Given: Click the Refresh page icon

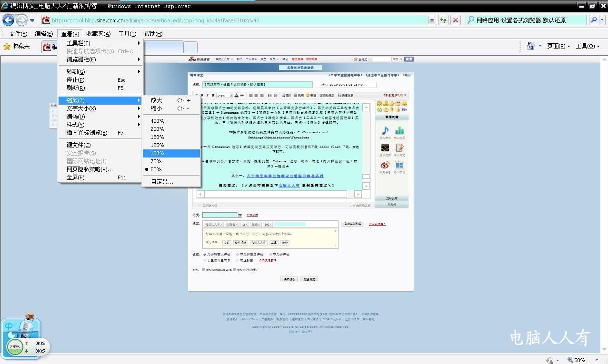Looking at the screenshot, I should pyautogui.click(x=443, y=20).
